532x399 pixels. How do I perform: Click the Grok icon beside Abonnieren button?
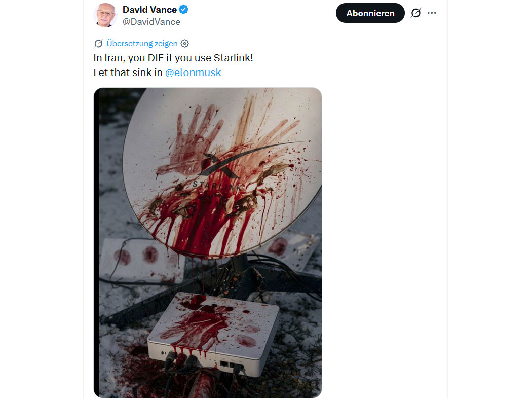[x=415, y=13]
